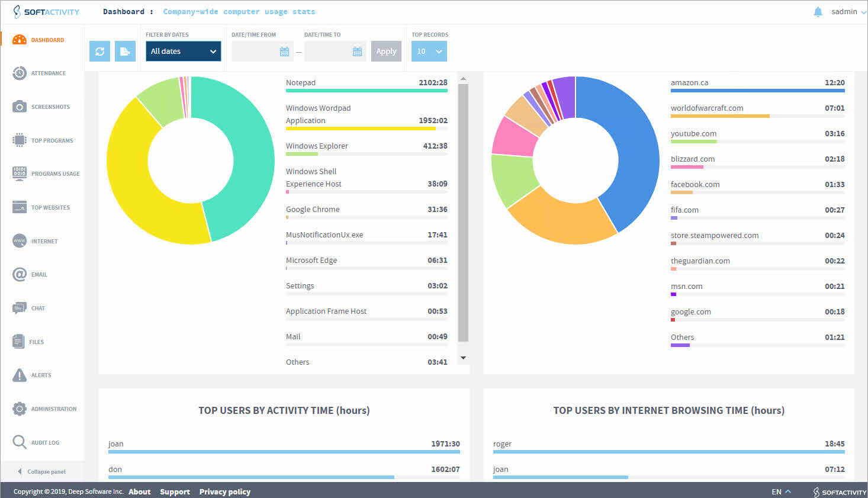Click the Date/Time To input field
Image resolution: width=868 pixels, height=498 pixels.
coord(335,52)
